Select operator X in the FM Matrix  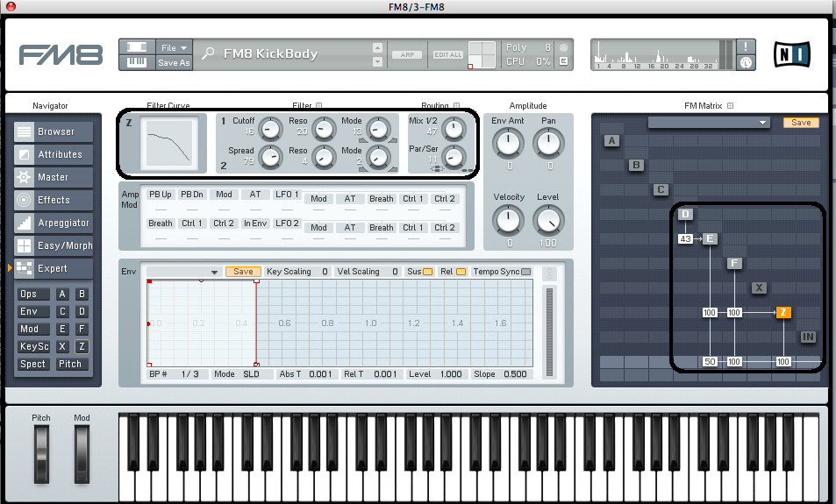pos(759,287)
